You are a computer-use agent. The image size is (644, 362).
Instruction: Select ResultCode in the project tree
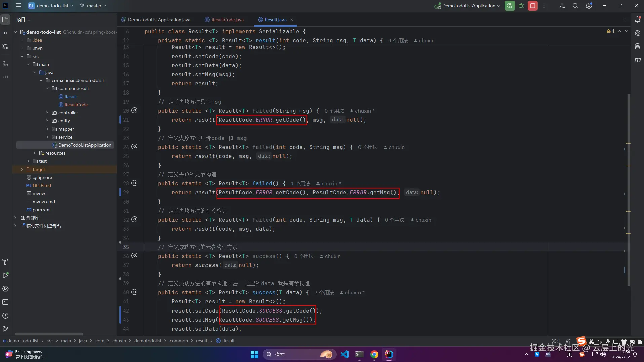coord(76,105)
